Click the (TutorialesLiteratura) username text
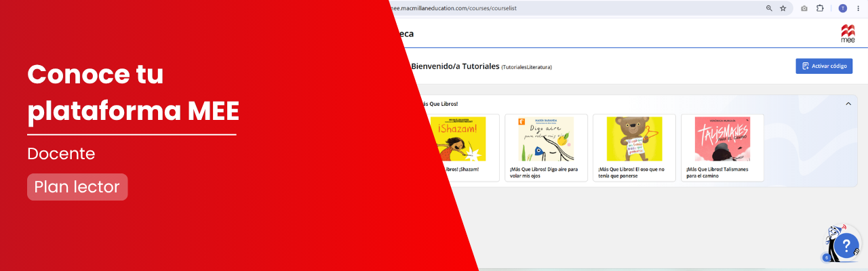The width and height of the screenshot is (868, 271). [x=527, y=67]
